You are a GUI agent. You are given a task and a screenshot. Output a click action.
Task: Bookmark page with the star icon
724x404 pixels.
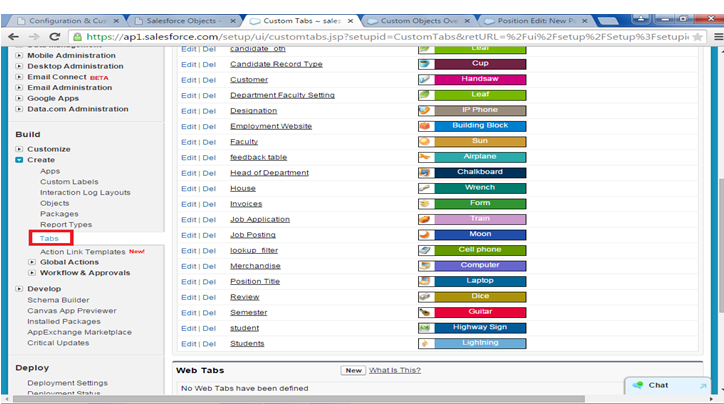coord(698,36)
